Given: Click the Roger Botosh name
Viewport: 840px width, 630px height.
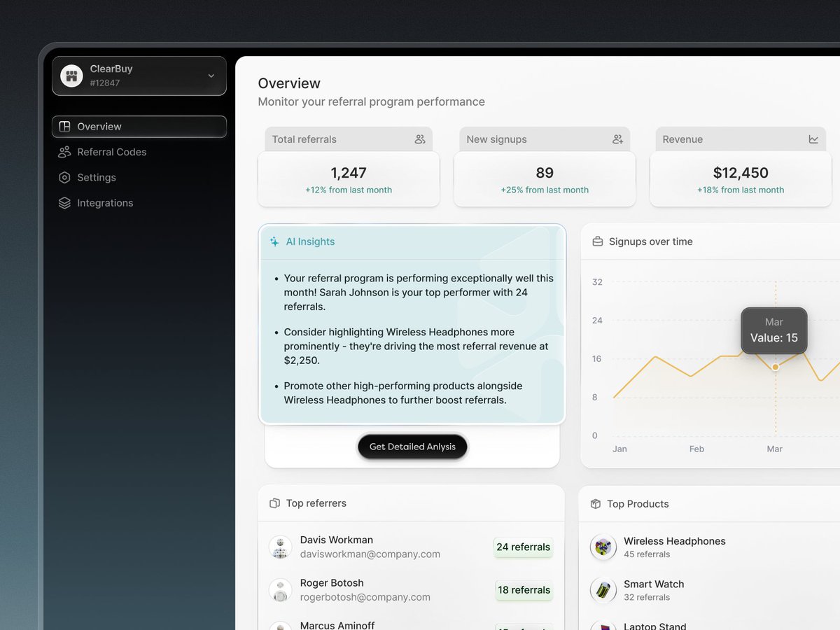Looking at the screenshot, I should coord(332,583).
